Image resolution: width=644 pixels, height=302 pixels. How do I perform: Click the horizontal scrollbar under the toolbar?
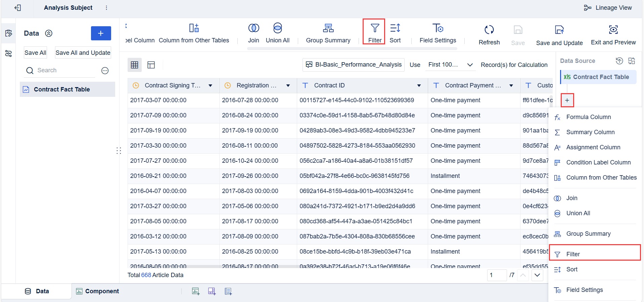click(352, 49)
